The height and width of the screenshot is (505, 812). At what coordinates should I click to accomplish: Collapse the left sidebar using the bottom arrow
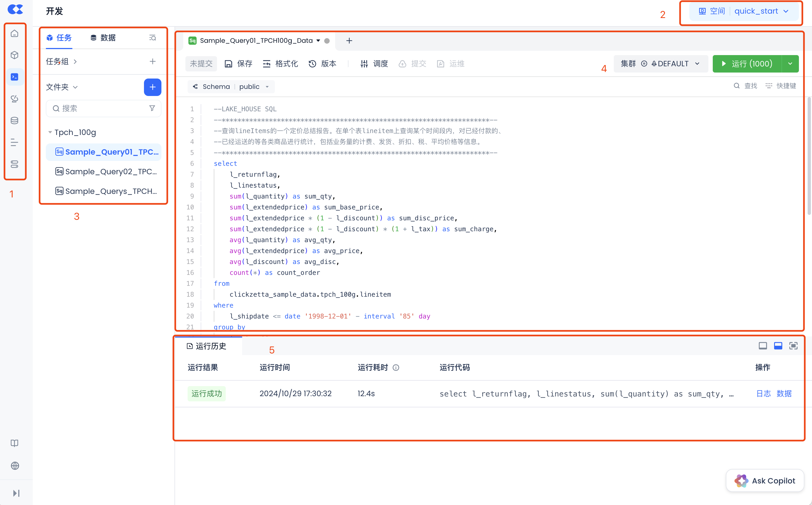pyautogui.click(x=16, y=493)
